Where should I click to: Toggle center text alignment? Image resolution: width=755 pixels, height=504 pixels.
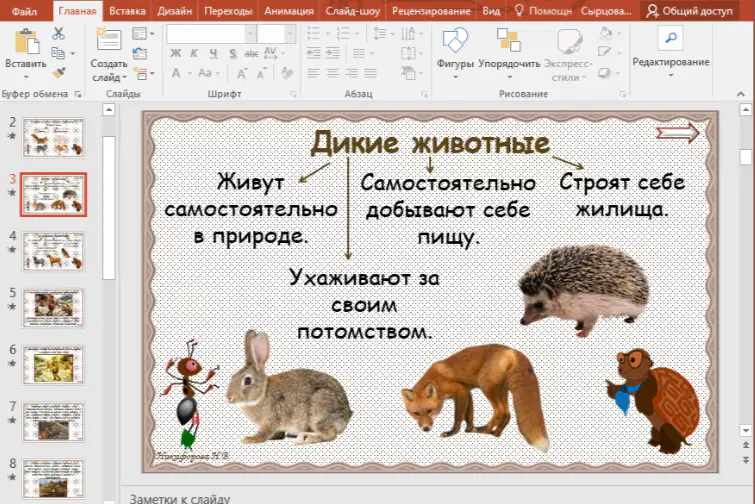(333, 73)
